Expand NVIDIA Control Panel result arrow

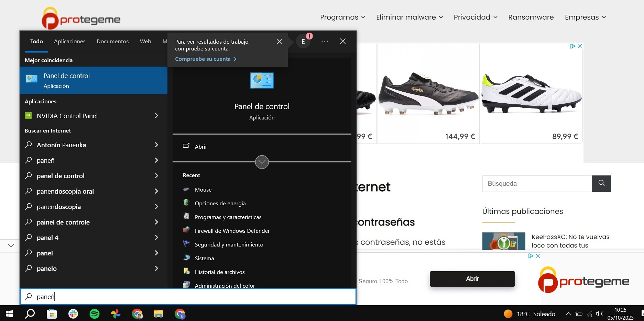point(156,116)
